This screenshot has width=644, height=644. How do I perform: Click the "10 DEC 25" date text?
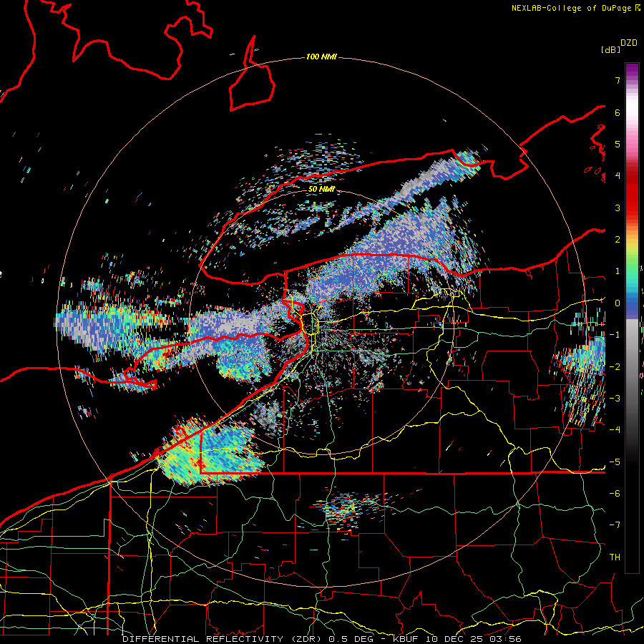[456, 639]
